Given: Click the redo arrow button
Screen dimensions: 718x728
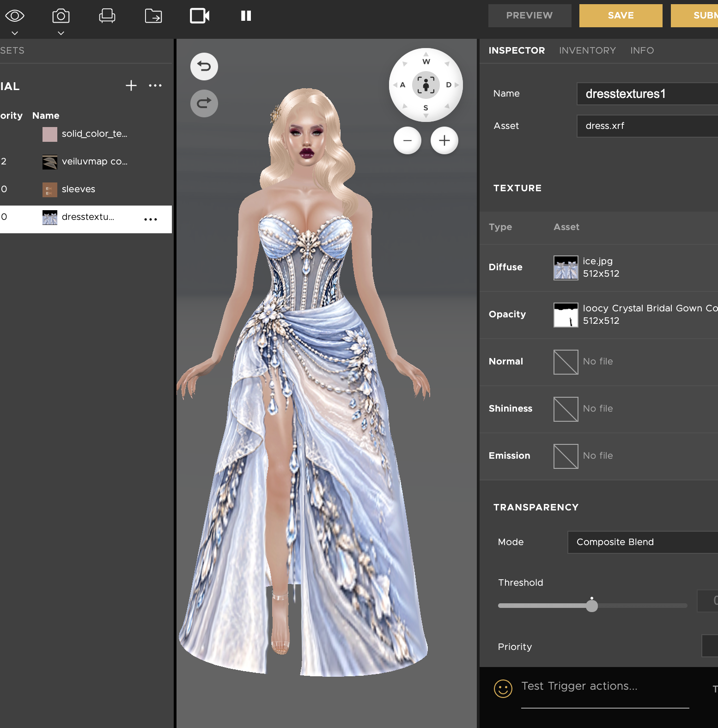Looking at the screenshot, I should 204,103.
